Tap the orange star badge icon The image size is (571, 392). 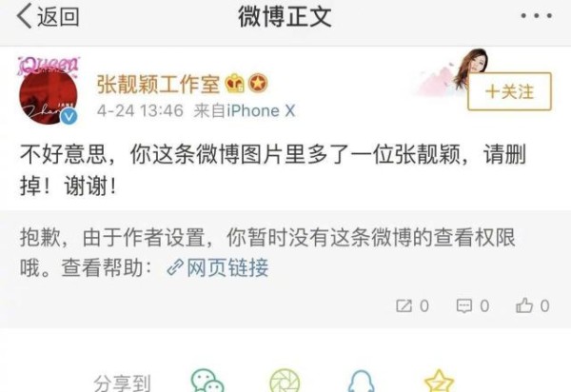coord(258,84)
